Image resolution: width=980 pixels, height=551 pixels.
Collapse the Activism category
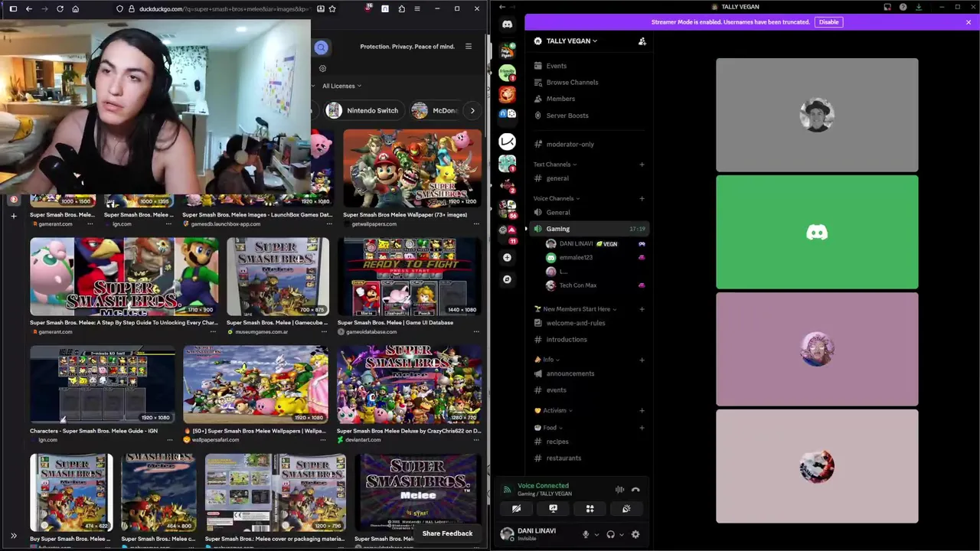(x=553, y=411)
